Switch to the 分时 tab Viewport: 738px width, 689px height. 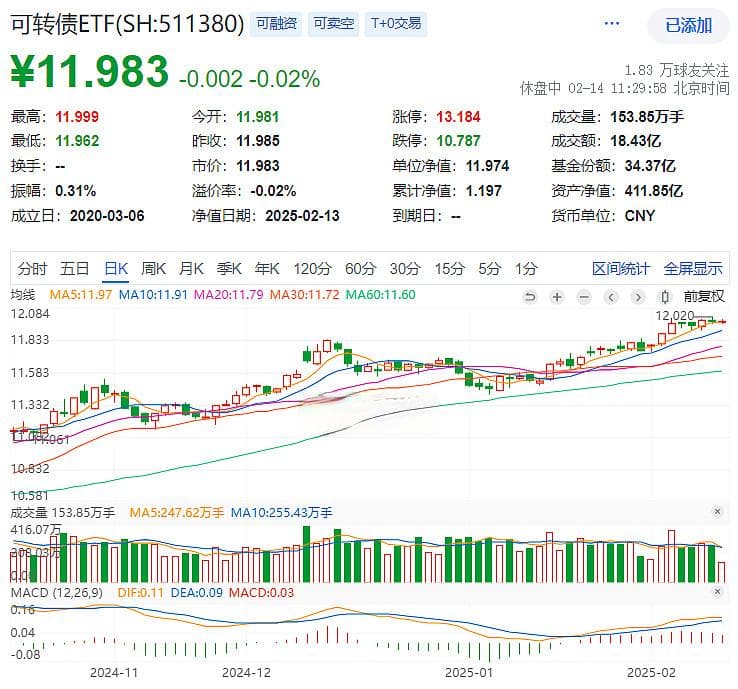point(32,269)
